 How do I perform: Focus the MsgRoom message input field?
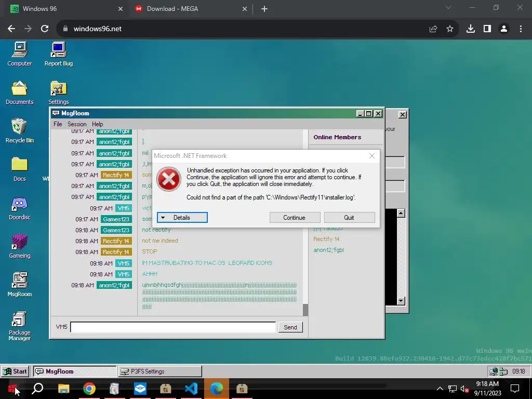(173, 327)
